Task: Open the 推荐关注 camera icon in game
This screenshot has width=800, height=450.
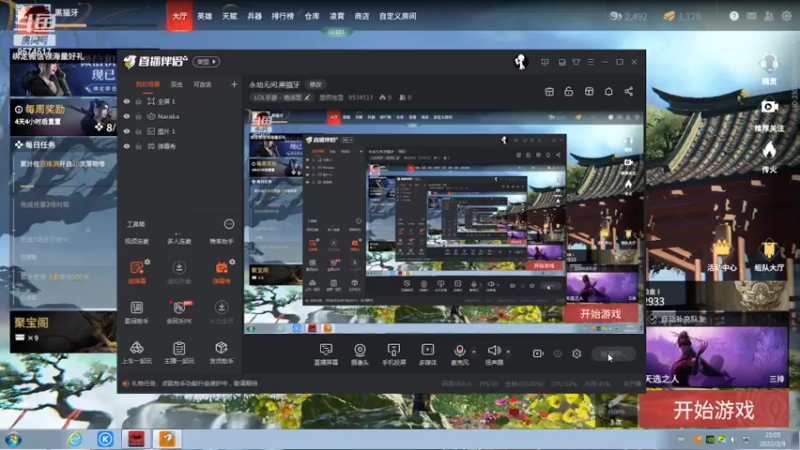Action: pyautogui.click(x=769, y=115)
